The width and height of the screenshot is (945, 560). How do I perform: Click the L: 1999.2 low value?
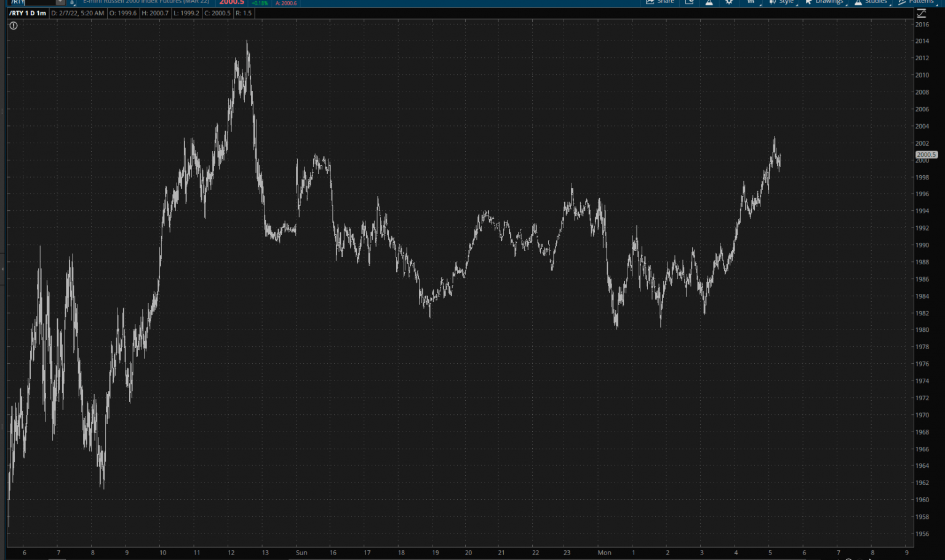tap(186, 13)
